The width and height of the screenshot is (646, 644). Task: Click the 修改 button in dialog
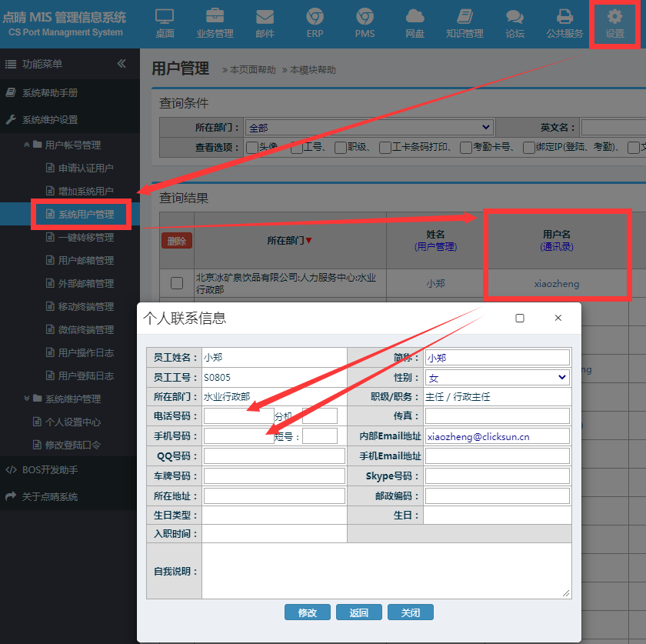[x=307, y=612]
